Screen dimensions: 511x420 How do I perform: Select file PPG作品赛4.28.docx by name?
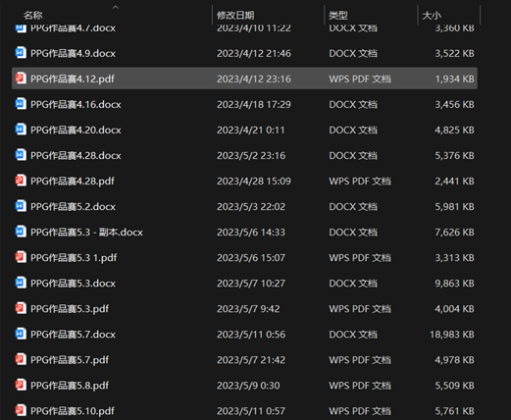(x=76, y=155)
